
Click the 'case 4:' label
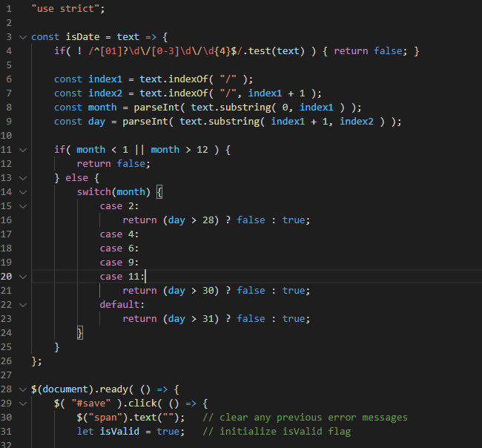point(119,234)
